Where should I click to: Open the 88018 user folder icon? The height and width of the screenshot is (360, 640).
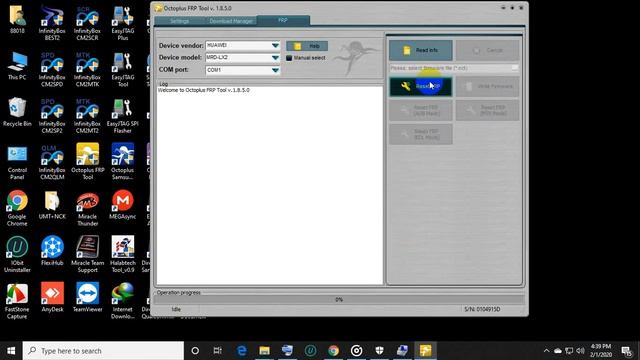tap(17, 19)
